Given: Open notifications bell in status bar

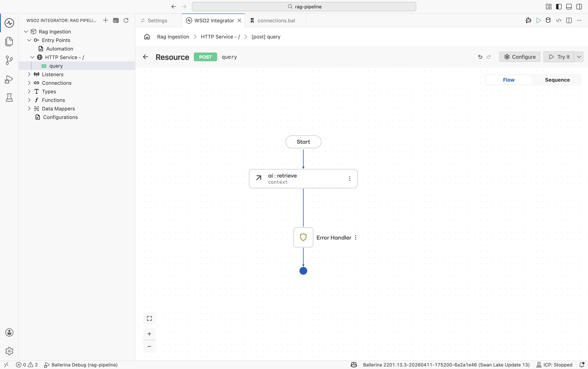Looking at the screenshot, I should (x=582, y=365).
